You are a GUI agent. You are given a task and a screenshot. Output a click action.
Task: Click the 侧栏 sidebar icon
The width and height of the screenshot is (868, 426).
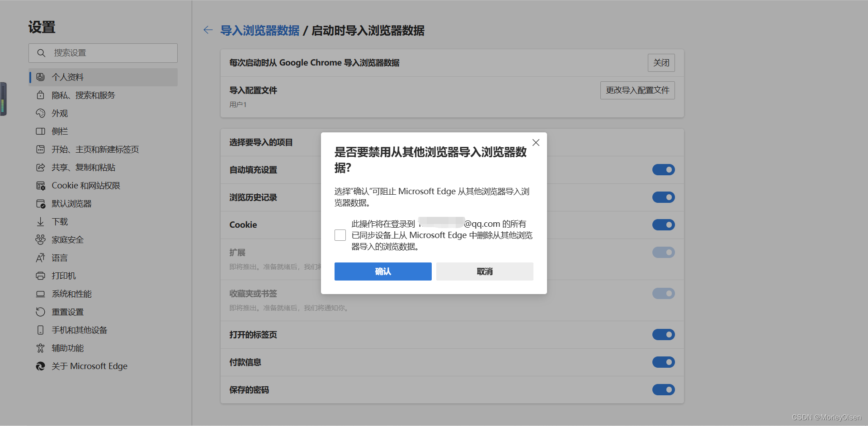40,131
